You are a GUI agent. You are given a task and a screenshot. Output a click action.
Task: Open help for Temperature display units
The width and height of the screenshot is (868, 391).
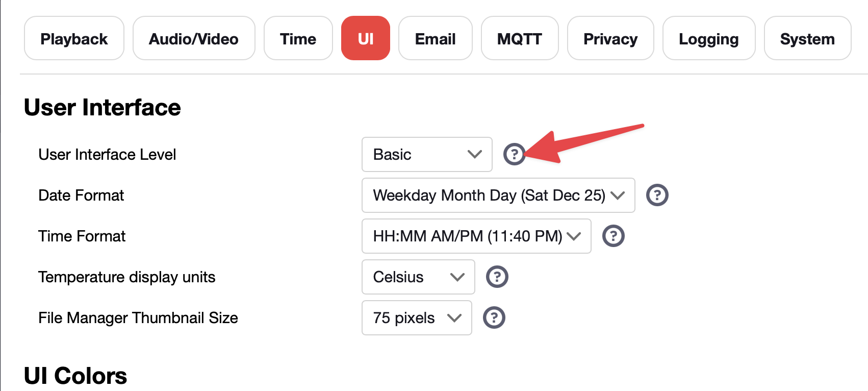[x=497, y=277]
